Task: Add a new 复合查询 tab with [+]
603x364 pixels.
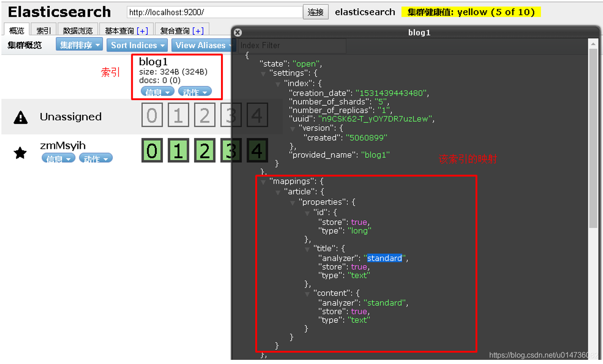Action: coord(198,31)
